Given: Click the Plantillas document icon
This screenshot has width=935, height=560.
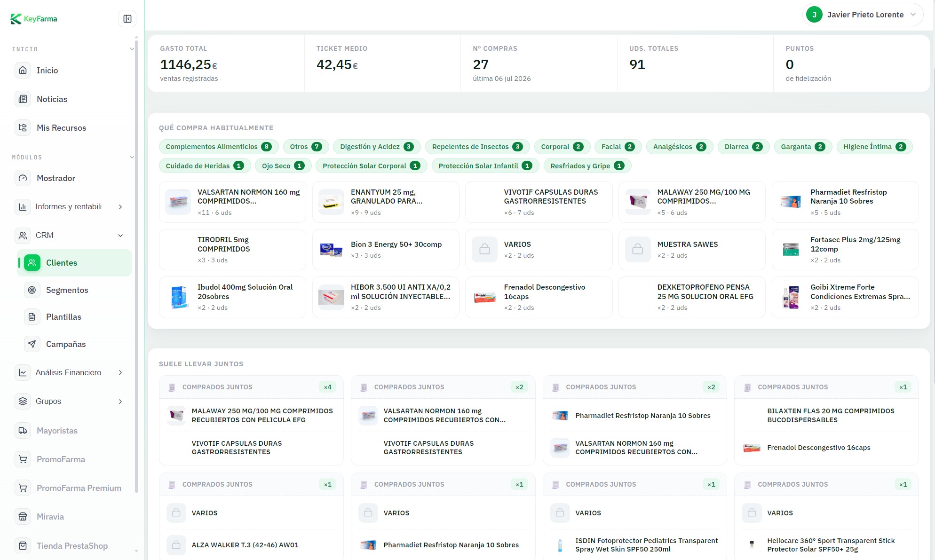Looking at the screenshot, I should 32,317.
